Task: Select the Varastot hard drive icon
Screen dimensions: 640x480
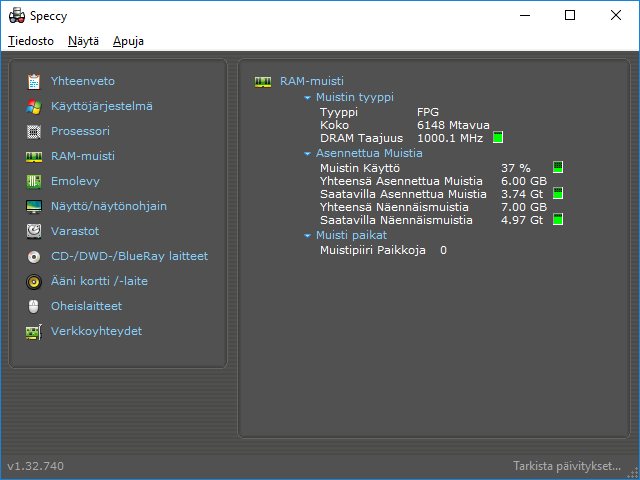Action: pos(34,231)
